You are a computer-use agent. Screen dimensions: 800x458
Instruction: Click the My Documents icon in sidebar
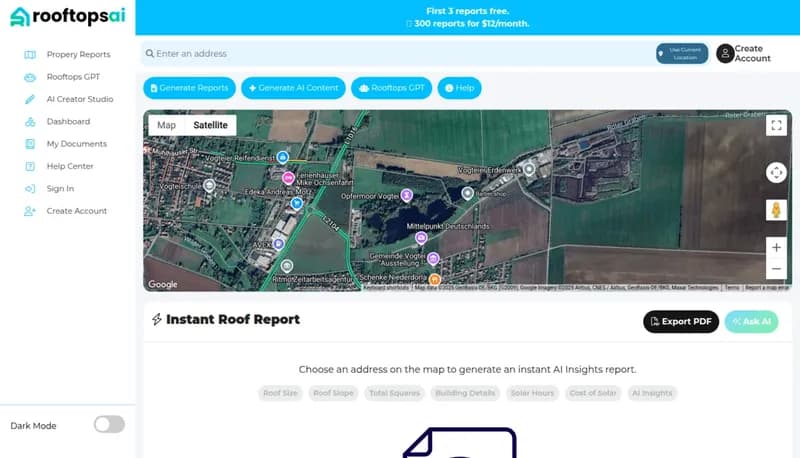pyautogui.click(x=30, y=144)
